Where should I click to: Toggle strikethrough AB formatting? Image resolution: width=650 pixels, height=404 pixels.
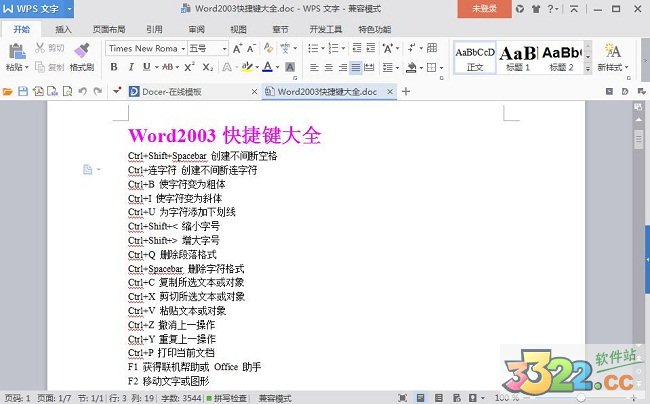(167, 67)
